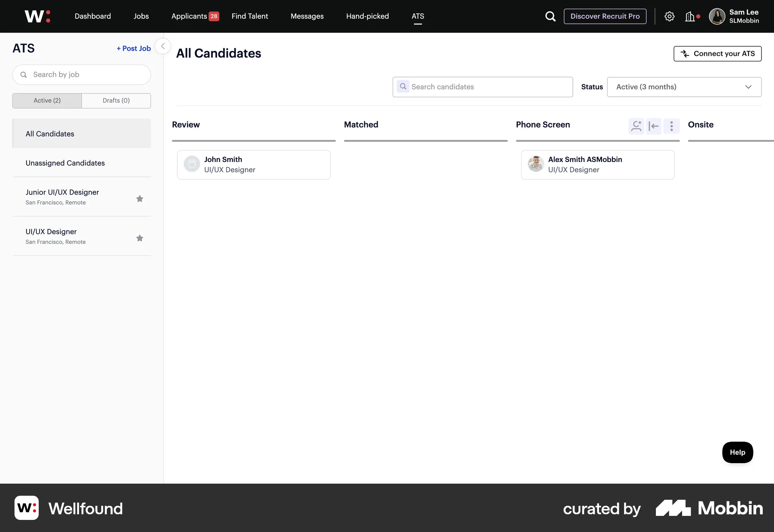Open Discover Recruit Pro
Viewport: 774px width, 532px height.
605,17
